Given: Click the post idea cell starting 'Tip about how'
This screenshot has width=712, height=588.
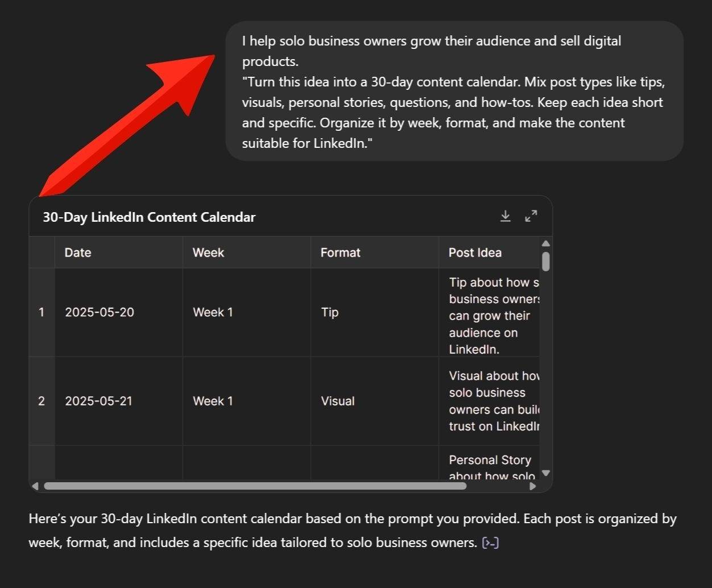Looking at the screenshot, I should pos(489,312).
